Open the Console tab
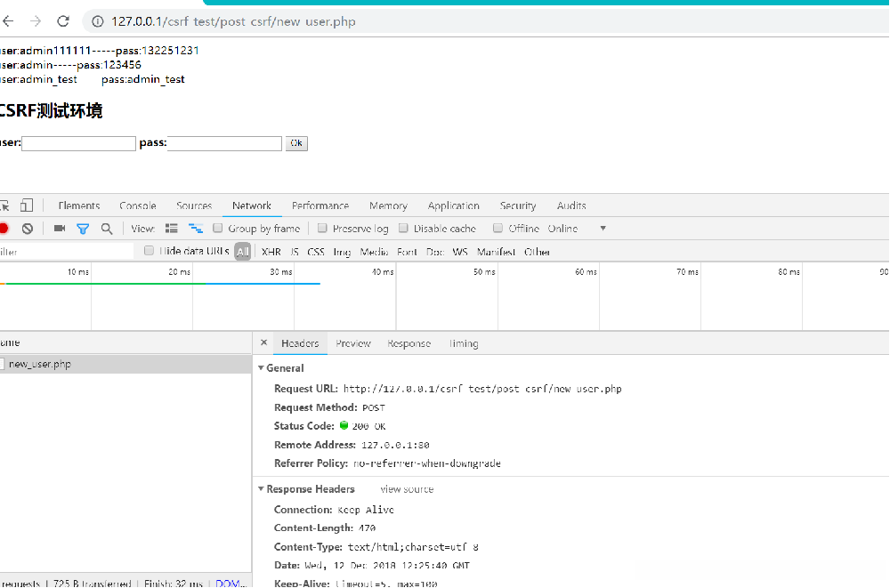The height and width of the screenshot is (588, 890). coord(138,205)
